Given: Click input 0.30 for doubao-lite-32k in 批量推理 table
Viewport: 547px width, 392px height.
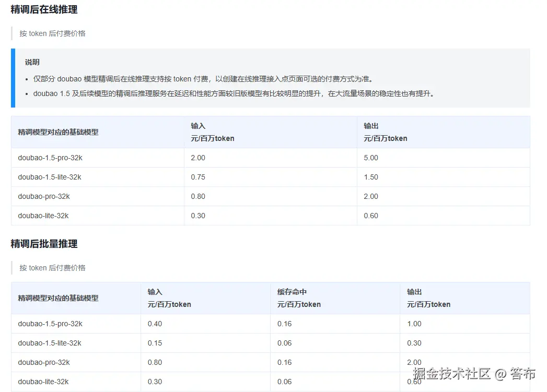Looking at the screenshot, I should click(x=155, y=382).
